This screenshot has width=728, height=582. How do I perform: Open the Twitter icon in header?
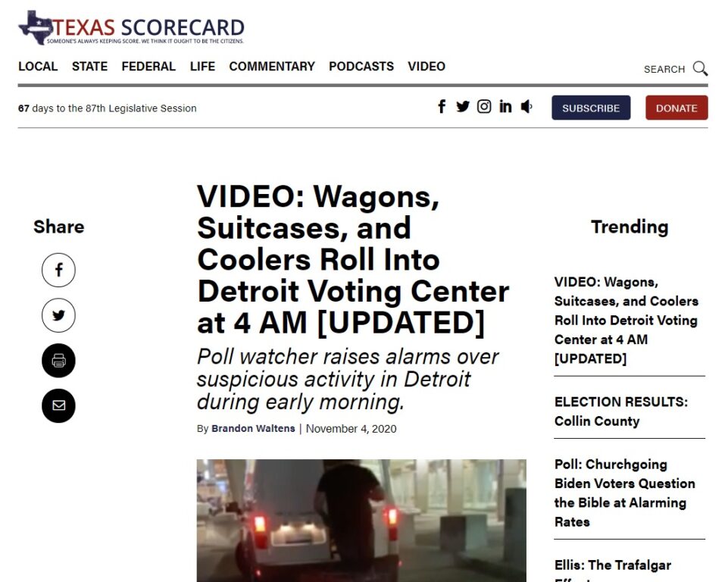462,107
